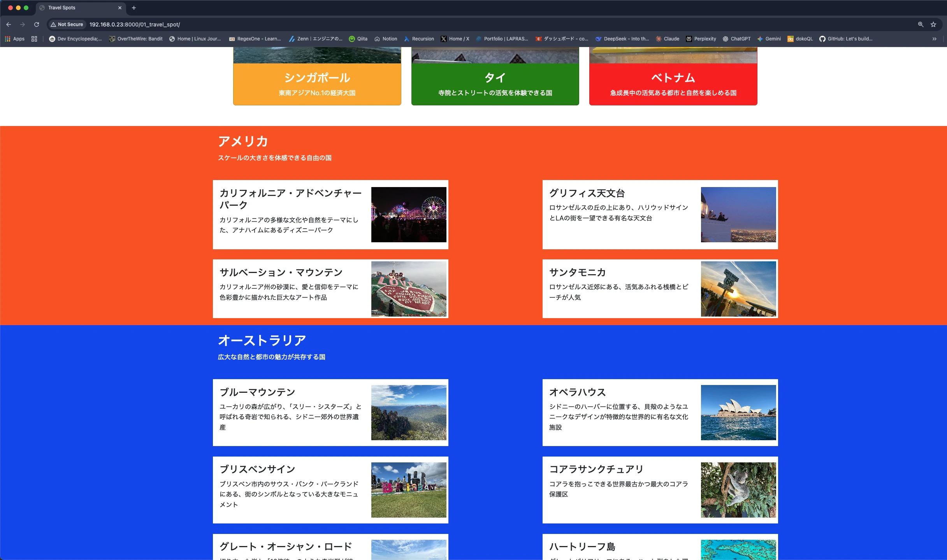Image resolution: width=947 pixels, height=560 pixels.
Task: Open the dokoQL bookmark
Action: [800, 39]
